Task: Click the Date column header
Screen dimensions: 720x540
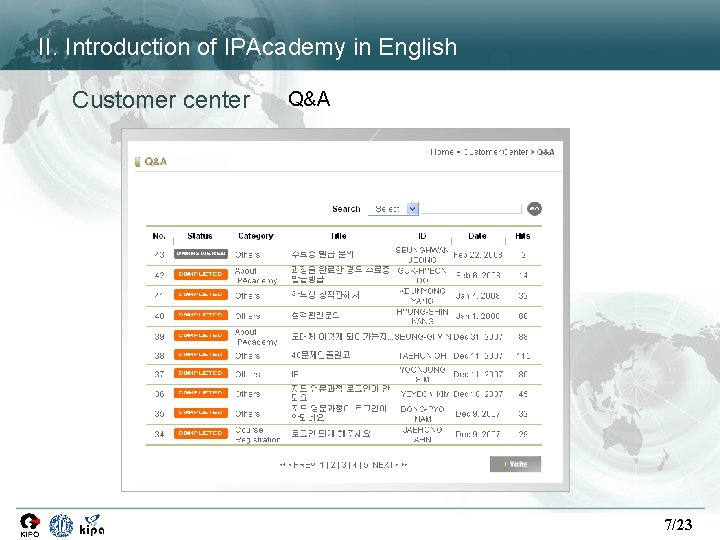Action: (477, 236)
